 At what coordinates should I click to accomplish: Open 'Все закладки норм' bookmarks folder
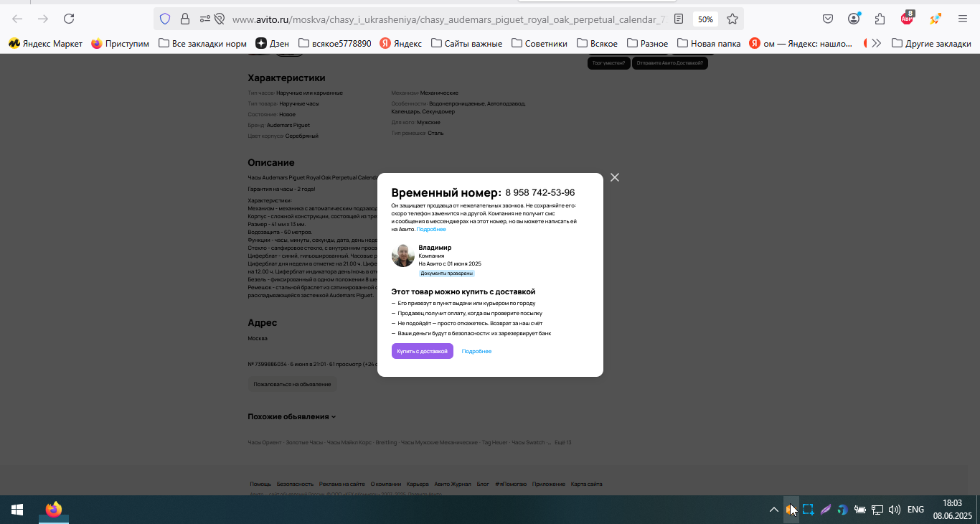click(x=202, y=44)
